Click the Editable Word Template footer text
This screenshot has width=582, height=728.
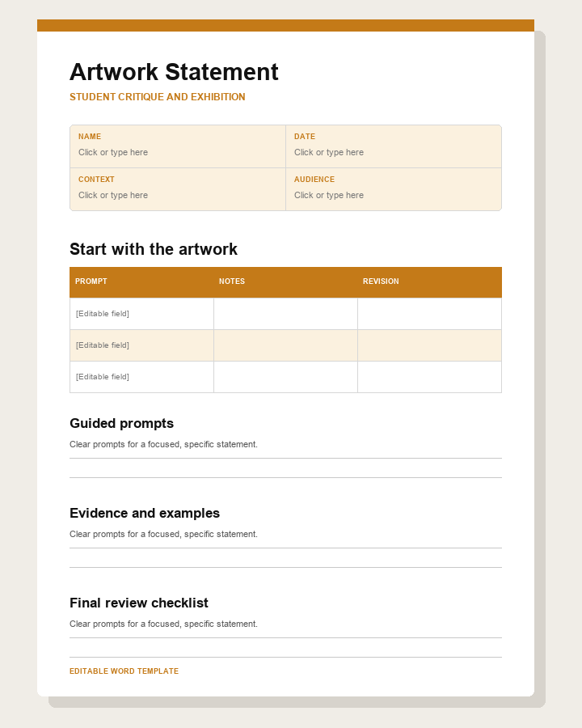[x=124, y=671]
